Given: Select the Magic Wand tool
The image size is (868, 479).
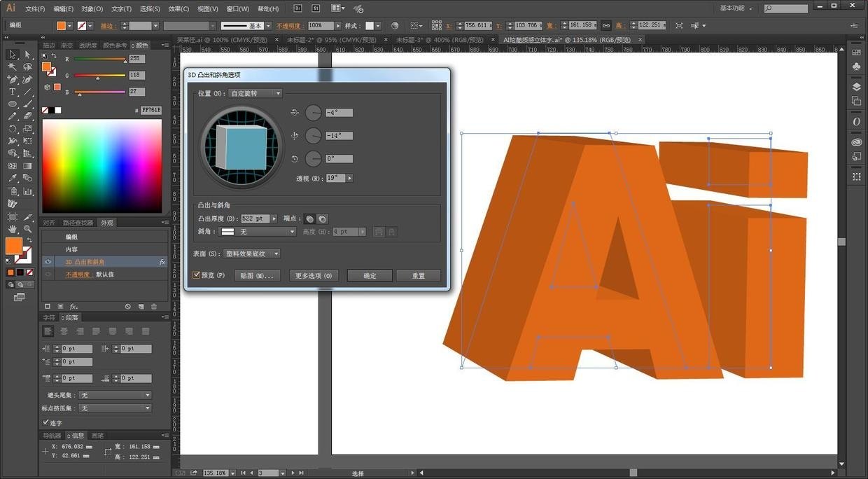Looking at the screenshot, I should click(x=13, y=67).
